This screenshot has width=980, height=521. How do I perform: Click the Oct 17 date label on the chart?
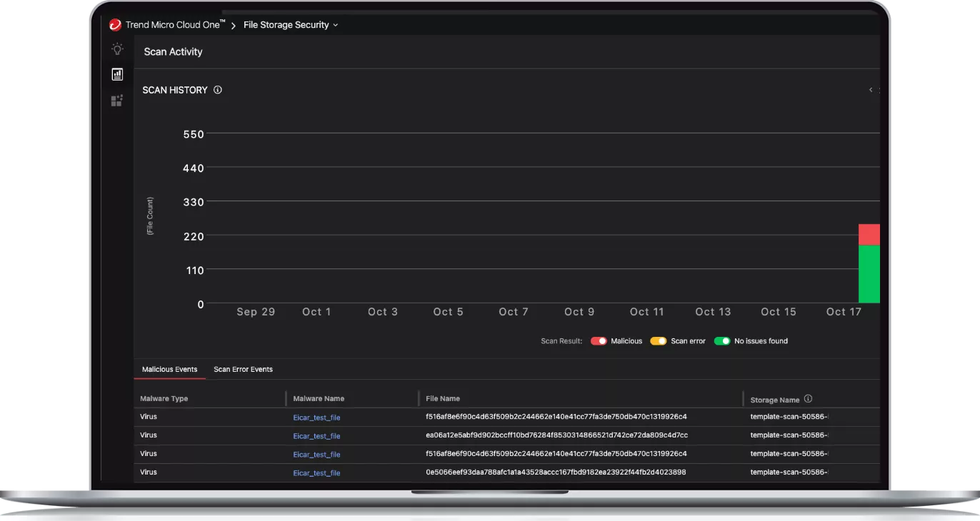(844, 312)
